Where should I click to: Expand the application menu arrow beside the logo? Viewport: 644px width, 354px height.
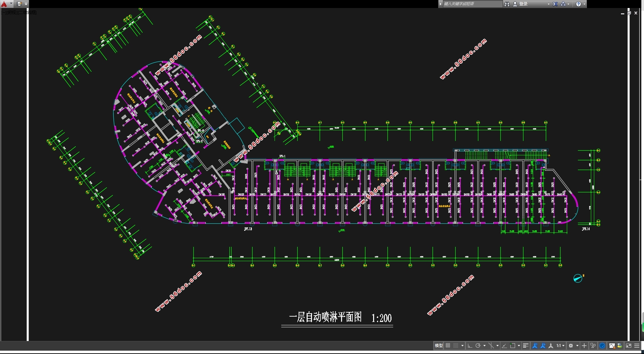(11, 4)
